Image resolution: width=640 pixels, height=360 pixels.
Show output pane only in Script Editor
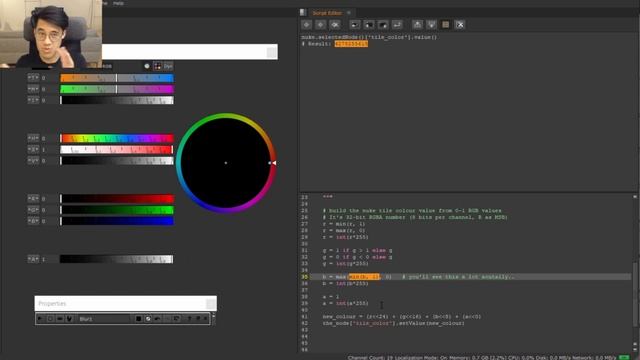pos(431,24)
